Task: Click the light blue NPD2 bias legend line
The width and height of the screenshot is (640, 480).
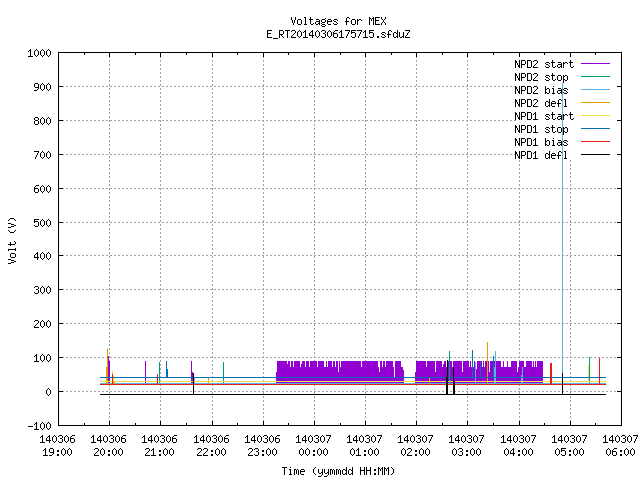Action: (x=595, y=89)
